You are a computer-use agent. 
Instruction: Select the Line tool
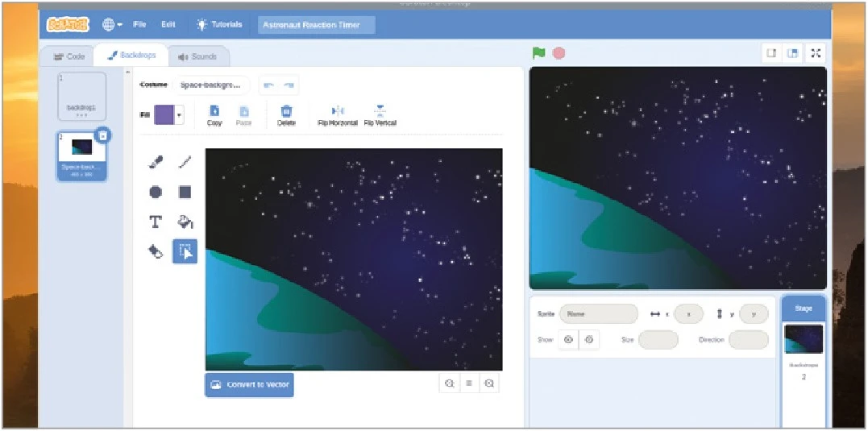click(x=185, y=162)
